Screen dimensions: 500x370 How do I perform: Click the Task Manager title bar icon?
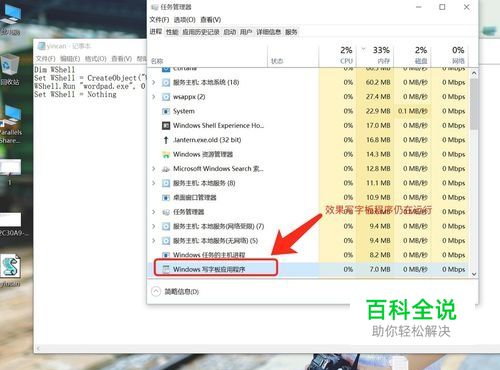[x=154, y=7]
